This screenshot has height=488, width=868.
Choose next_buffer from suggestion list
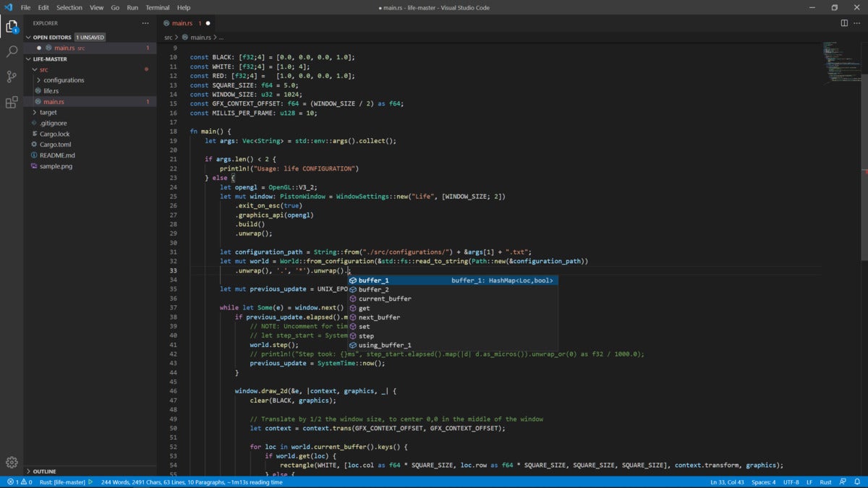click(x=452, y=317)
